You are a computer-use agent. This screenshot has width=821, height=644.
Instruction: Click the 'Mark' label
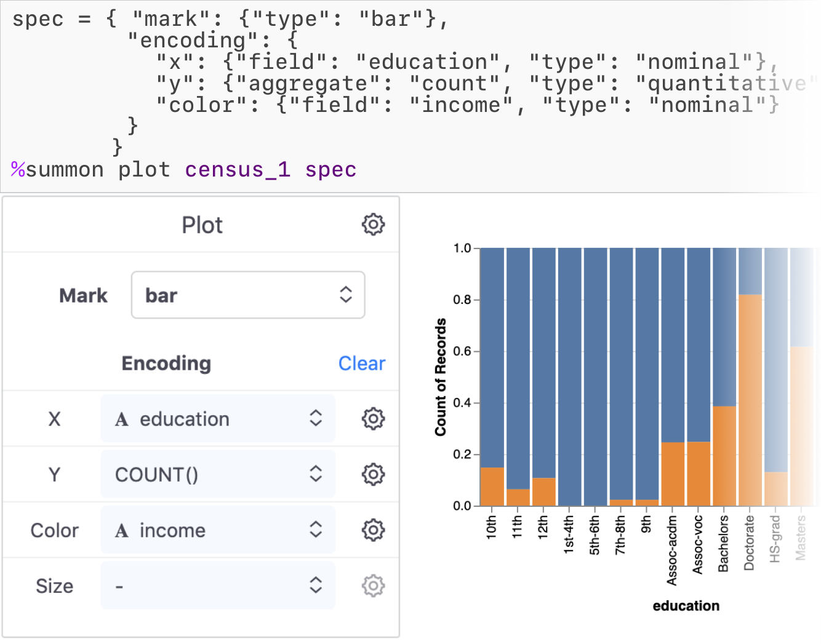click(x=83, y=296)
